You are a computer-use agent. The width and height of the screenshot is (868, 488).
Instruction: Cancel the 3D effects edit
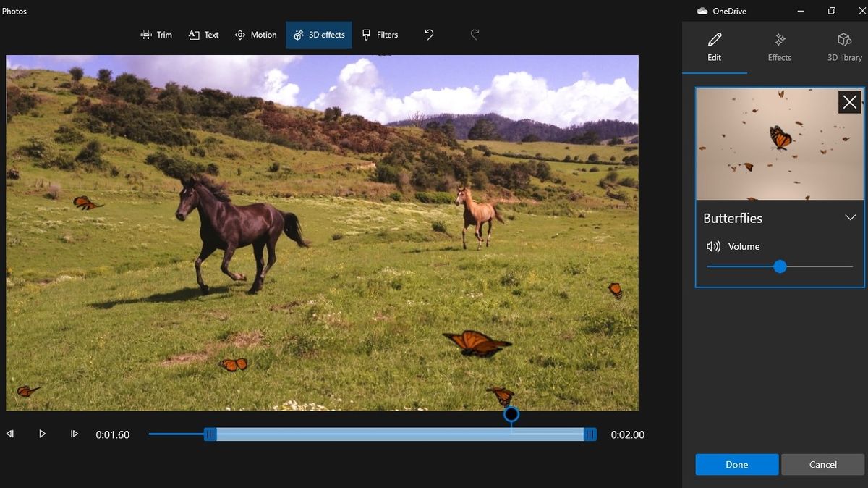coord(822,464)
